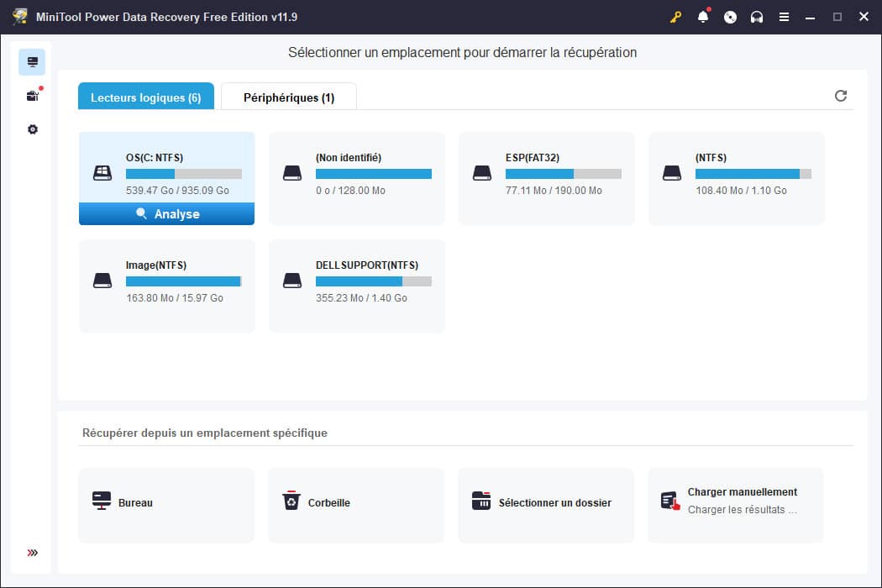Open the Lecteurs logiques tab

(x=145, y=97)
